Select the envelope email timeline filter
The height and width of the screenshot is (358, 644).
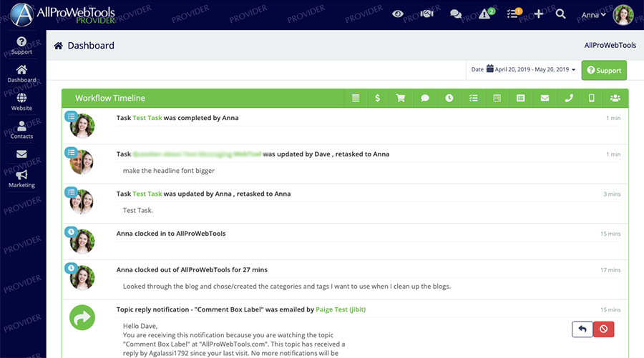coord(545,98)
